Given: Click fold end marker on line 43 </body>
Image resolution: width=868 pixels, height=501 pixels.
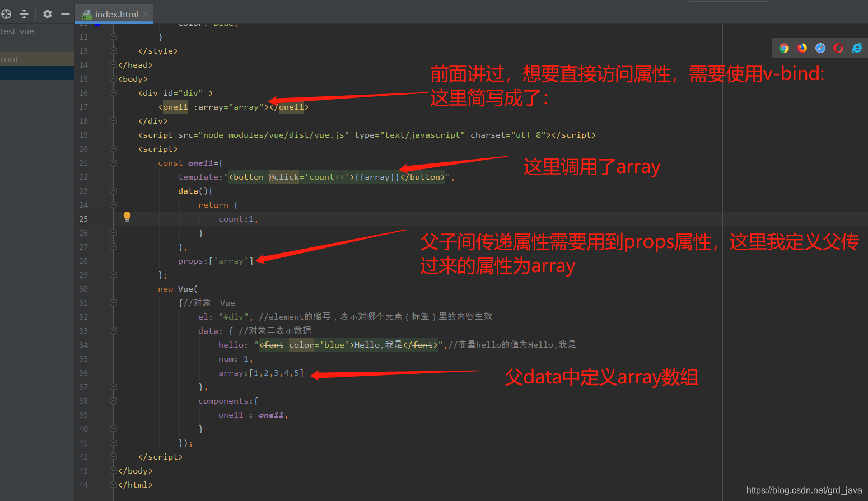Looking at the screenshot, I should [114, 471].
